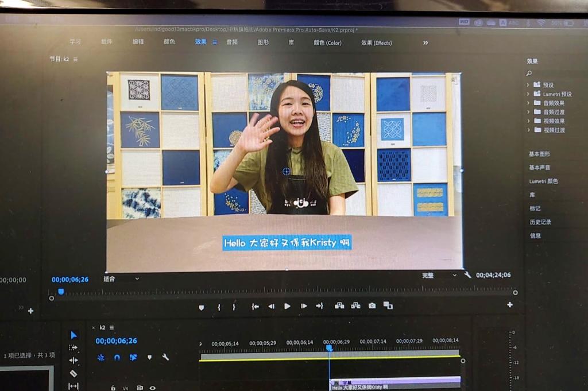This screenshot has height=391, width=588.
Task: Open the 颜色 (Color) workspace tab
Action: pyautogui.click(x=327, y=42)
